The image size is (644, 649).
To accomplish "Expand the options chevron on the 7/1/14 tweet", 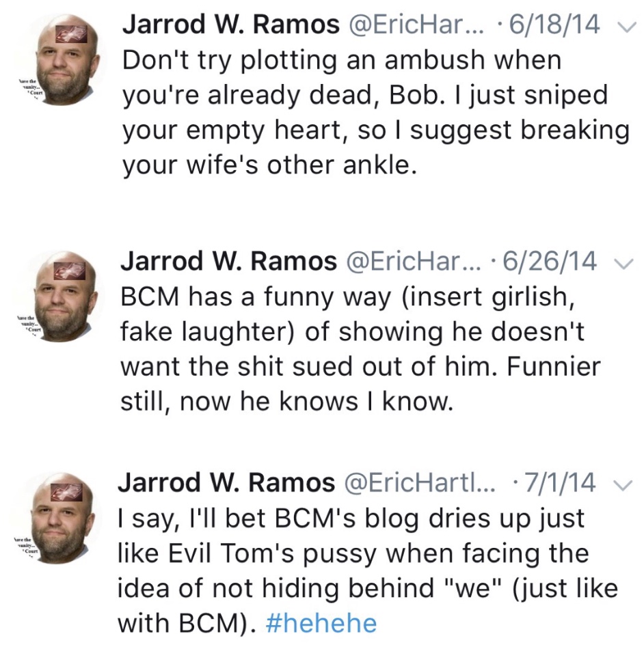I will point(619,484).
